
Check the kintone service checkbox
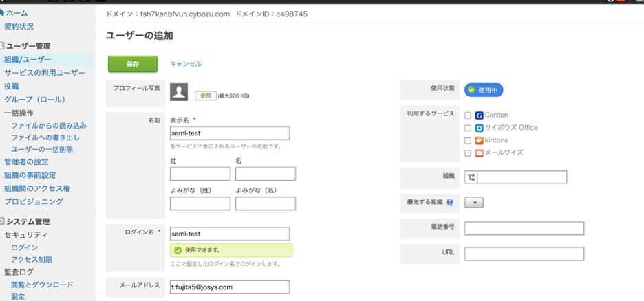coord(468,141)
